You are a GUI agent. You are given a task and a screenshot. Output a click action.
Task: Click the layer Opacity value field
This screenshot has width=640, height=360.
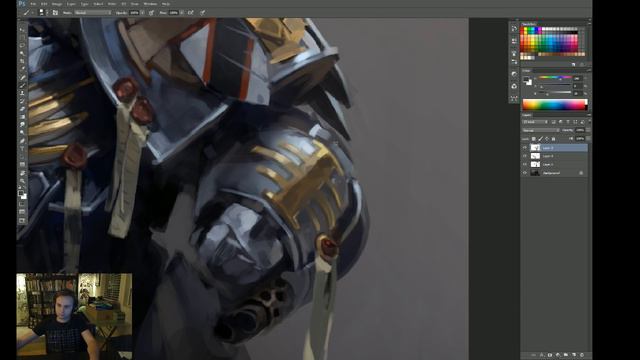pos(580,130)
